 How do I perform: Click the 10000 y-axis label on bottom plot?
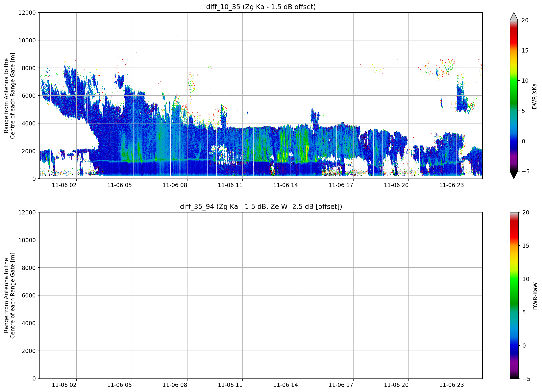pos(27,240)
